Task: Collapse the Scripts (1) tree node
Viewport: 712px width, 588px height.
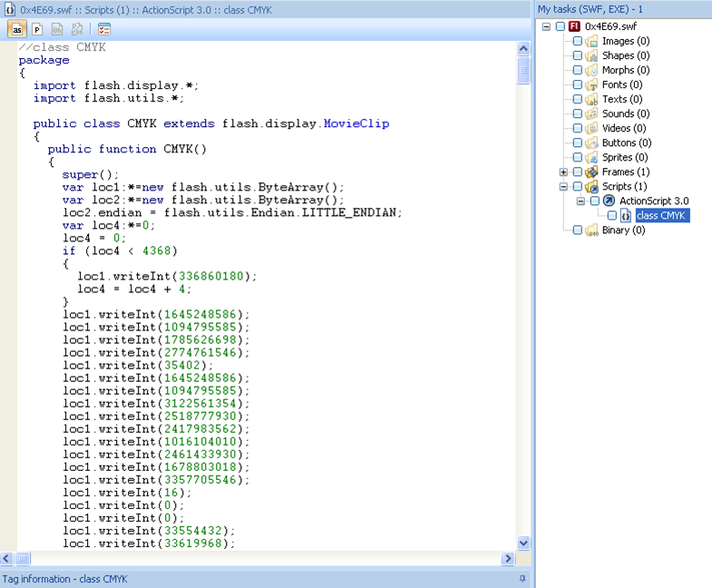Action: [x=563, y=186]
